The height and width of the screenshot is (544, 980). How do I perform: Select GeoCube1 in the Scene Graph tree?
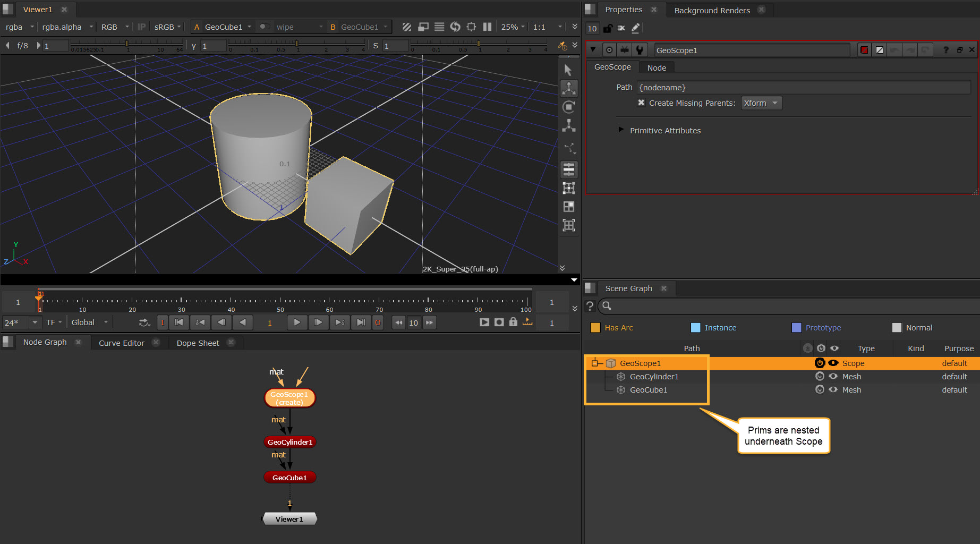[x=648, y=389]
